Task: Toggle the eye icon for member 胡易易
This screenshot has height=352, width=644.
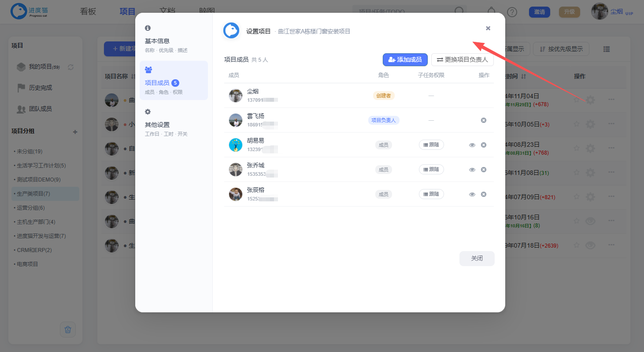Action: [x=472, y=145]
